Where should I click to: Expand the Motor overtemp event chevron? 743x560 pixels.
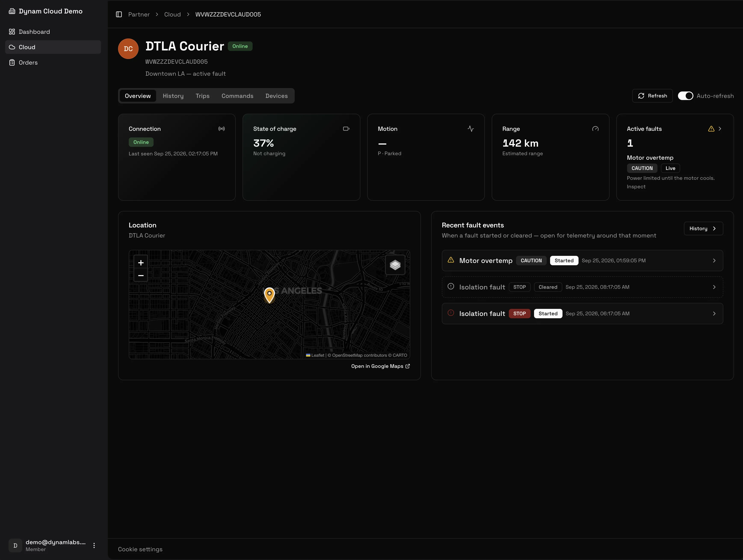[x=714, y=261]
